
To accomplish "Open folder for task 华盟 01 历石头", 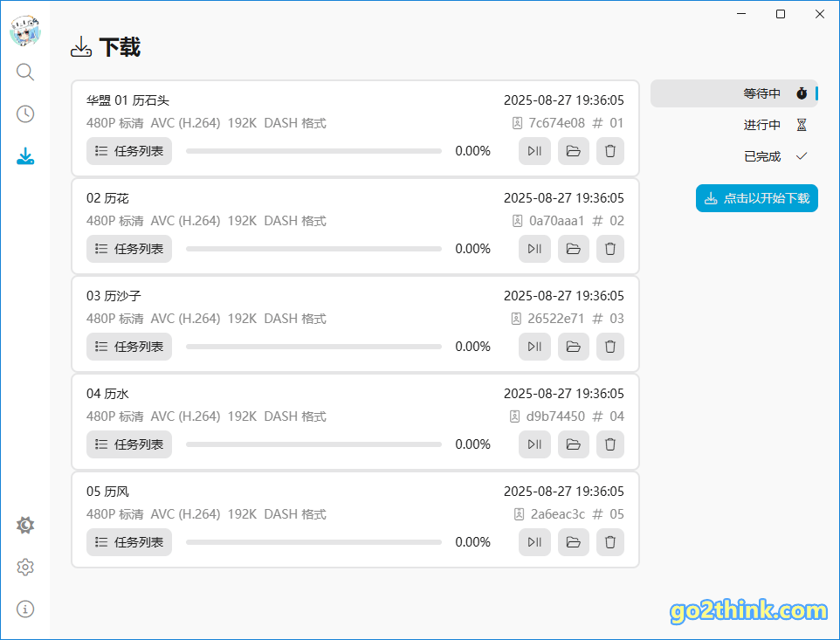I will point(573,151).
